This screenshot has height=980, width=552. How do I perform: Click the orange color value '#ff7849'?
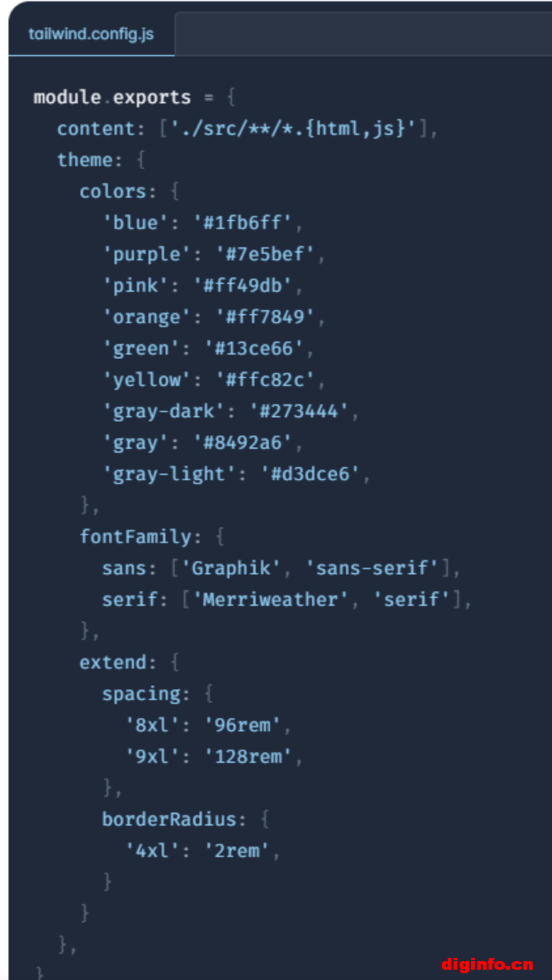pyautogui.click(x=265, y=317)
